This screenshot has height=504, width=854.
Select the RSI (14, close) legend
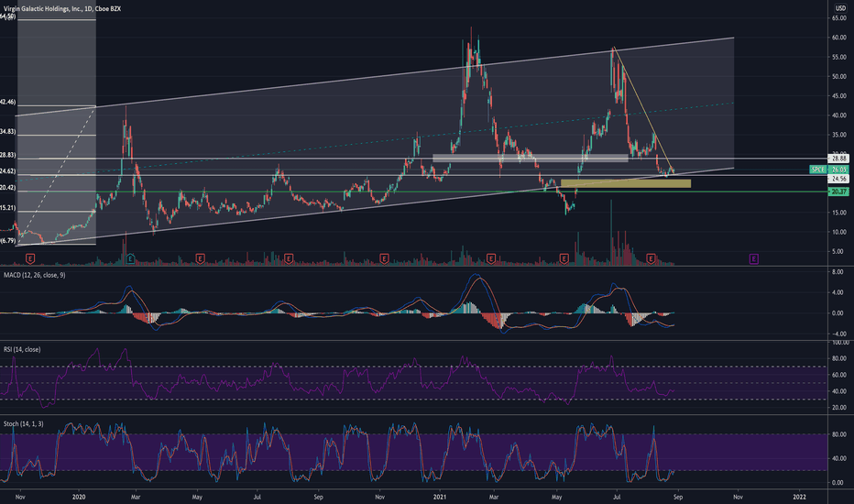(x=22, y=349)
